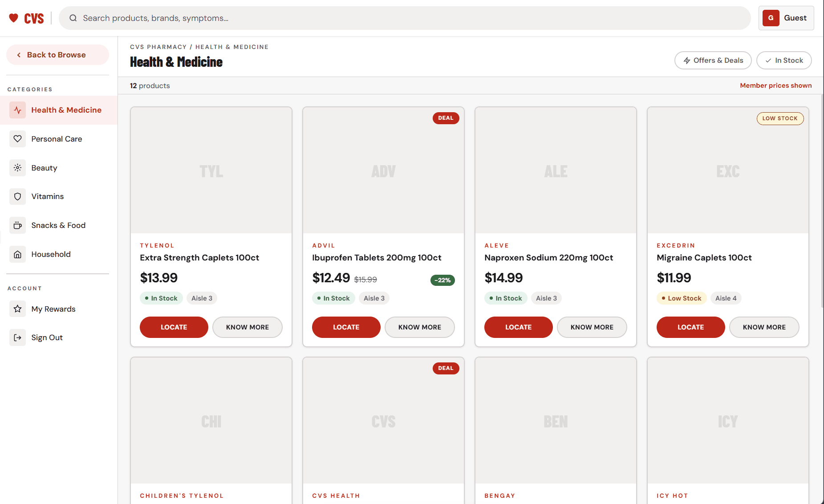The image size is (824, 504).
Task: Open the CVS Health product image
Action: [383, 421]
